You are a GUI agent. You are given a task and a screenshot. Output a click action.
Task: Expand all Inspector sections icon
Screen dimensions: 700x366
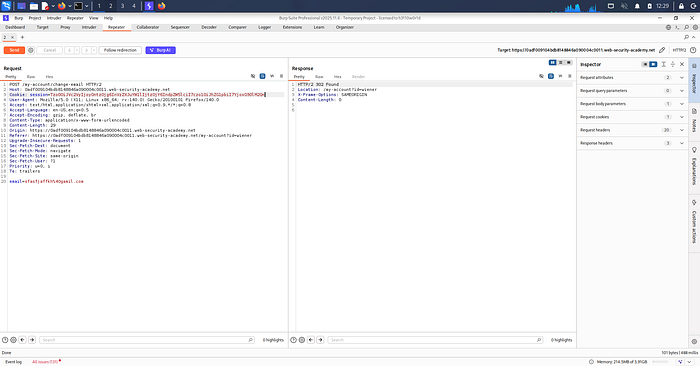tap(664, 64)
